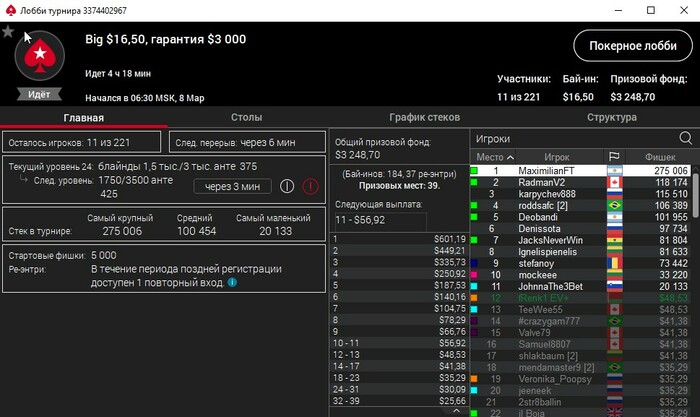Click the player search magnifier icon
This screenshot has height=417, width=700.
click(x=685, y=138)
